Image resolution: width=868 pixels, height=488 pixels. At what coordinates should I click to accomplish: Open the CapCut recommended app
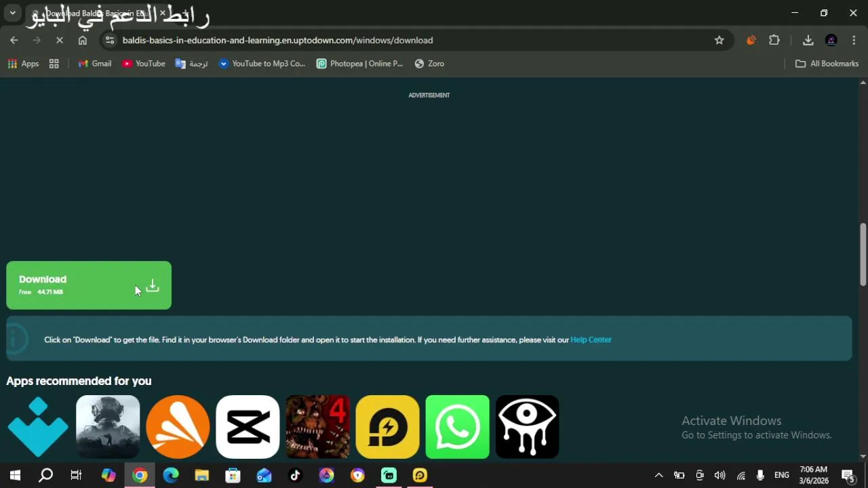tap(248, 427)
